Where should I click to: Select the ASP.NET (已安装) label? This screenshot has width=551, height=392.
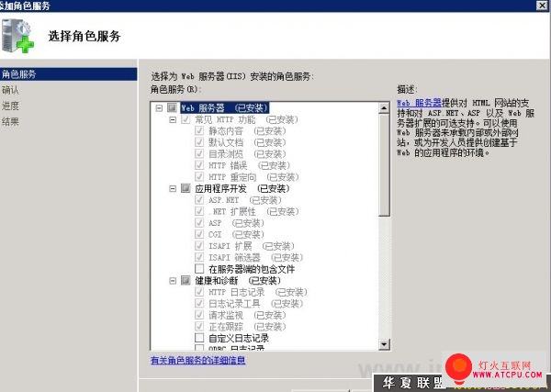(245, 200)
